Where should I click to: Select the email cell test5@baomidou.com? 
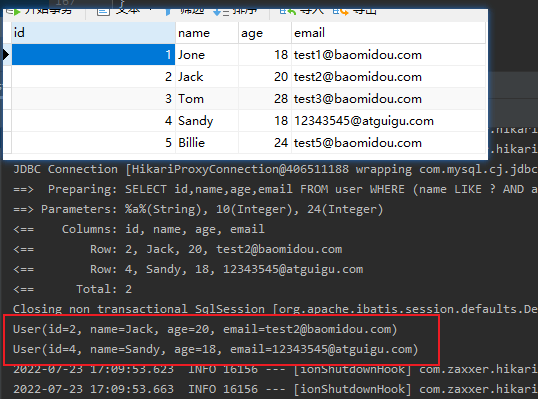(x=388, y=143)
